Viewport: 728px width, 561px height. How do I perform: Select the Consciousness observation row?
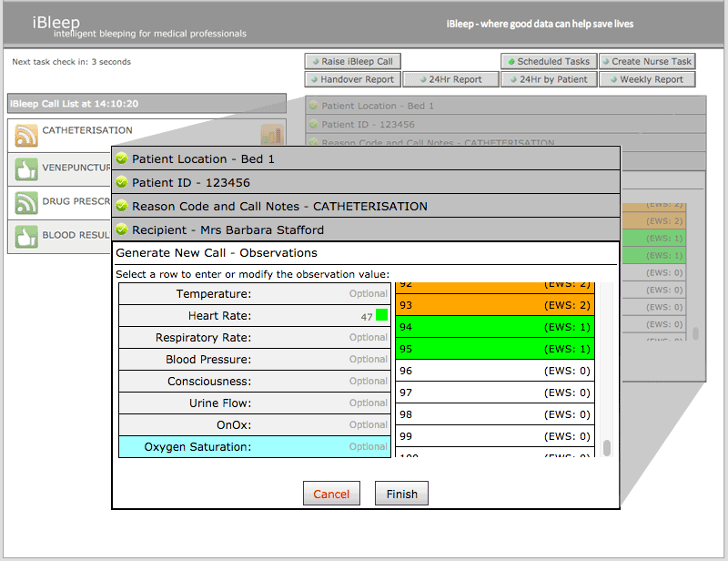[255, 381]
